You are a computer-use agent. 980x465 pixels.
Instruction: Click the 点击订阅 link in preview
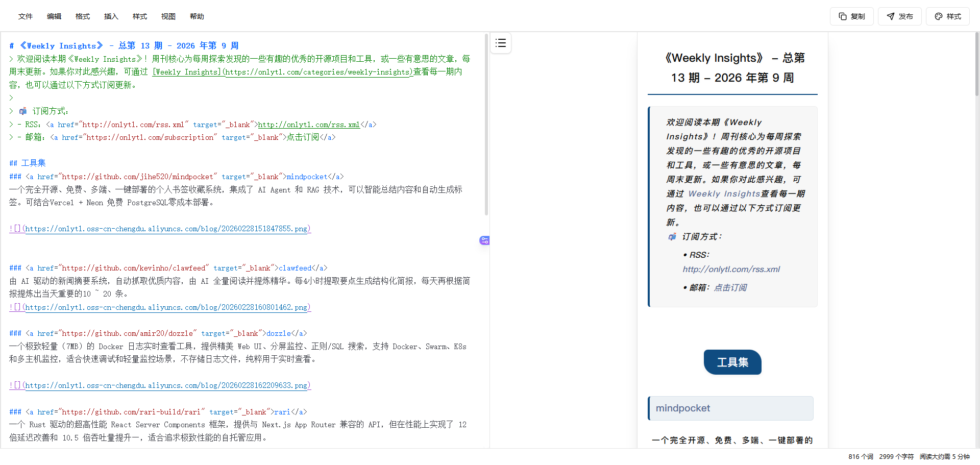pos(730,288)
